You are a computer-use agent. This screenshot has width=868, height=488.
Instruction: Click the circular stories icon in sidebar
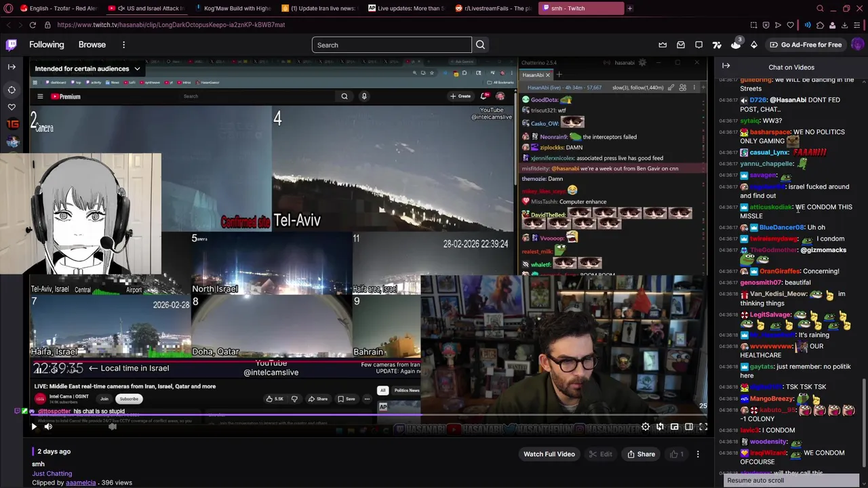click(x=12, y=90)
